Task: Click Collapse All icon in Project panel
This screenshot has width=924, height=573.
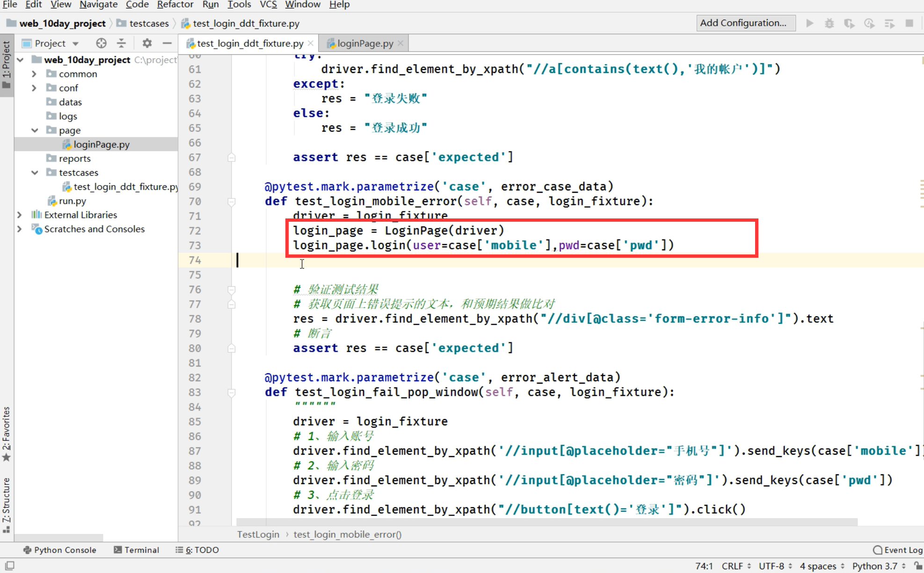Action: (x=121, y=43)
